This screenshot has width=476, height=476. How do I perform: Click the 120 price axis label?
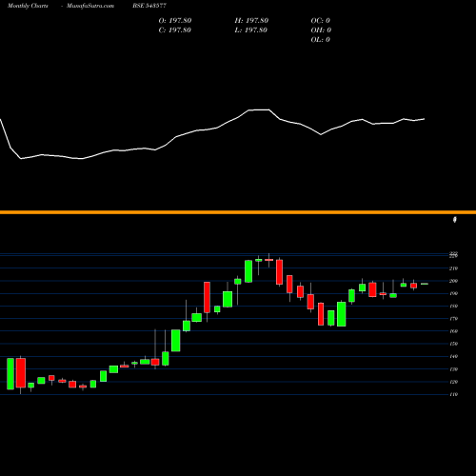coord(453,382)
